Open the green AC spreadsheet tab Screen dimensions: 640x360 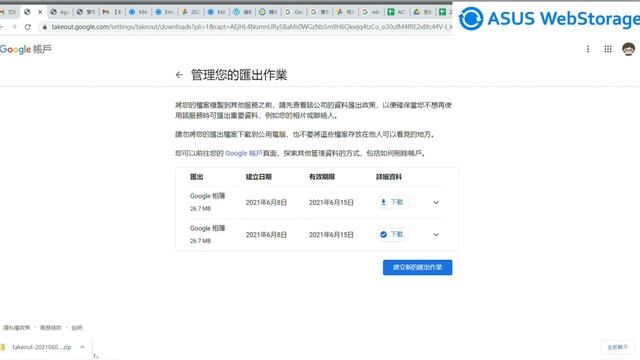click(x=397, y=12)
